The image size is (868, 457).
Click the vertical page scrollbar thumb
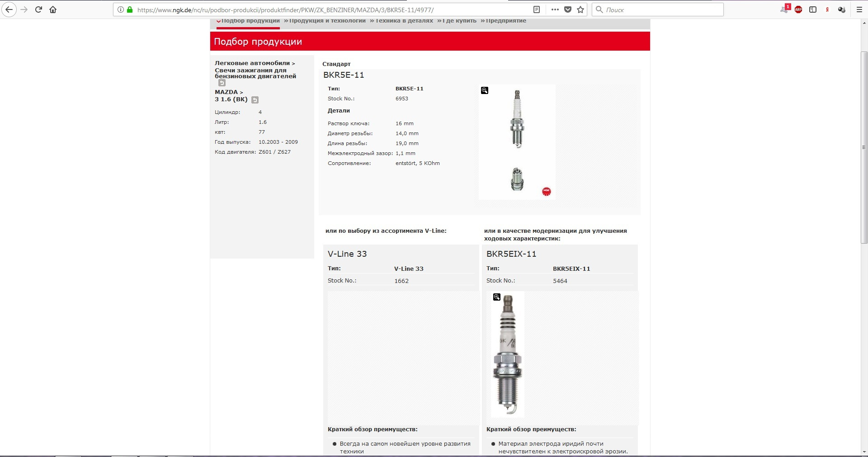click(x=864, y=147)
